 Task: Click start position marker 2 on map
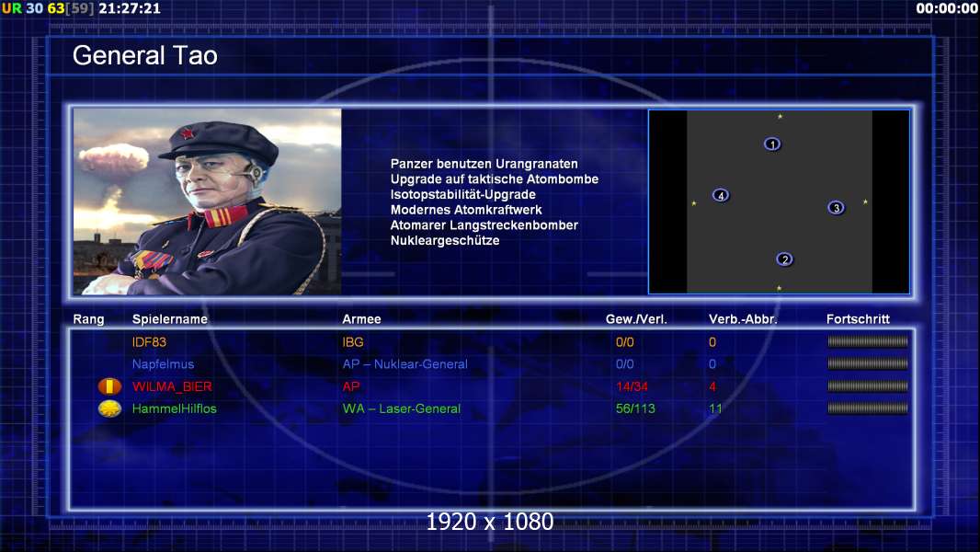point(784,259)
